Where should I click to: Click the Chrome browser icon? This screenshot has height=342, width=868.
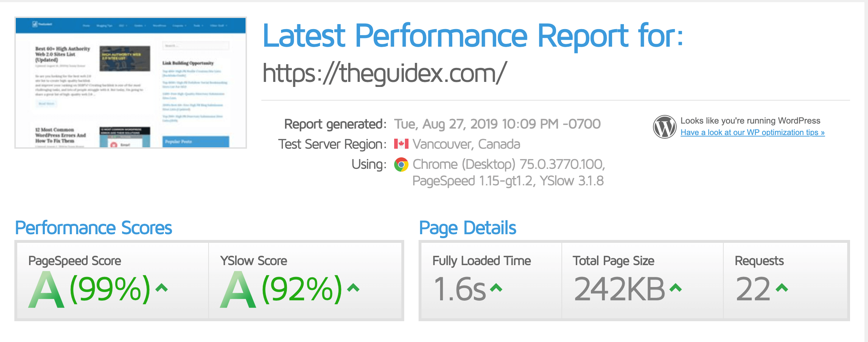point(401,165)
